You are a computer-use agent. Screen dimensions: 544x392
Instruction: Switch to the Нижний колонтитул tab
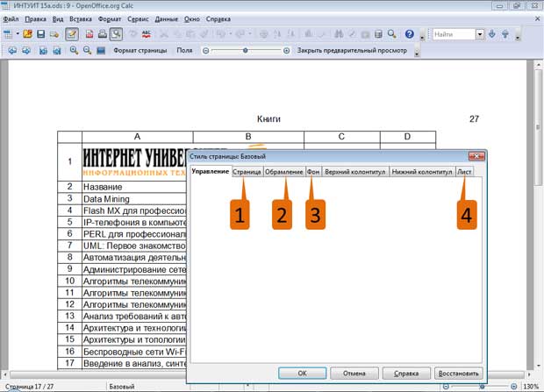click(x=422, y=172)
